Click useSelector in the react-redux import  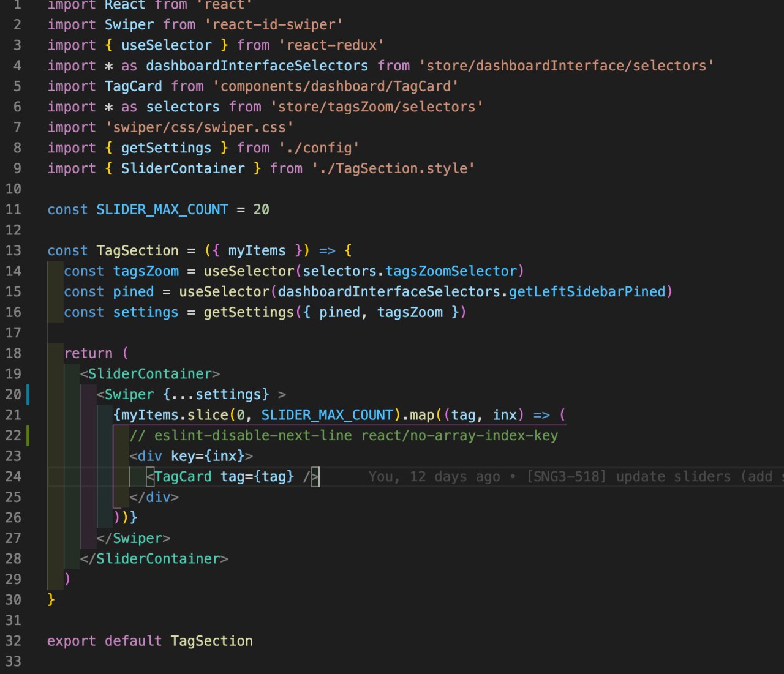pos(166,45)
